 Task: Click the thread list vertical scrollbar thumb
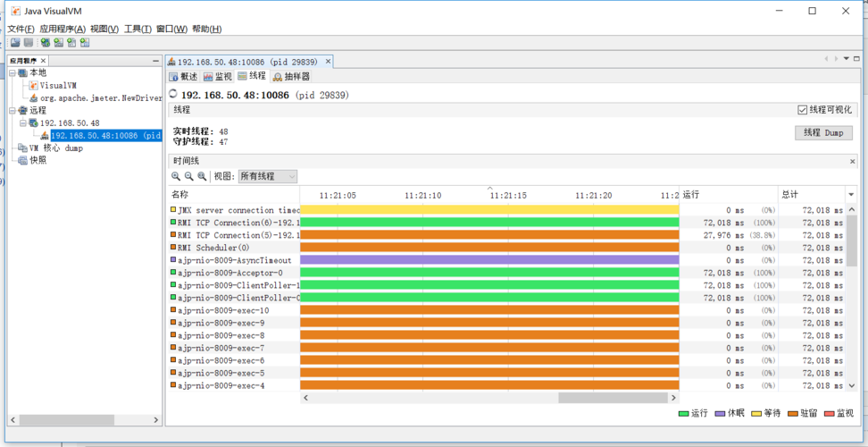coord(851,240)
